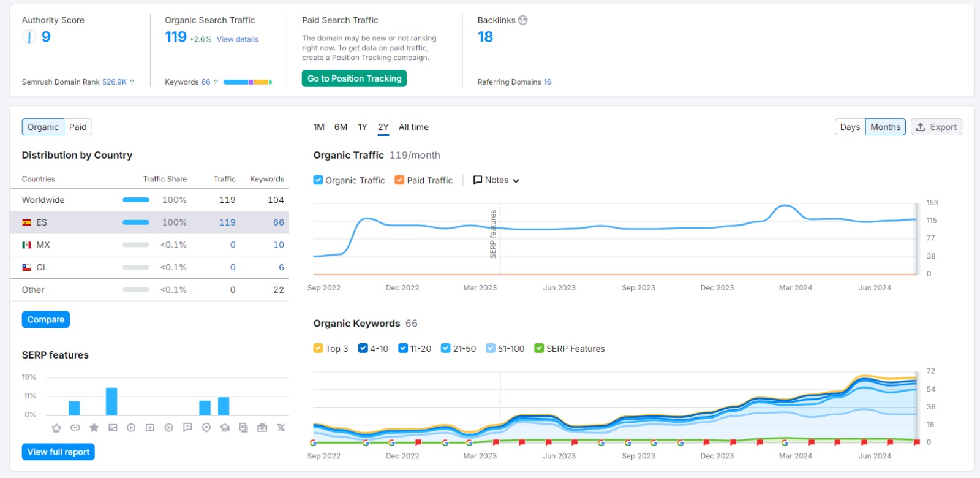Click the X (Twitter) SERP feature icon
980x478 pixels.
click(x=281, y=428)
